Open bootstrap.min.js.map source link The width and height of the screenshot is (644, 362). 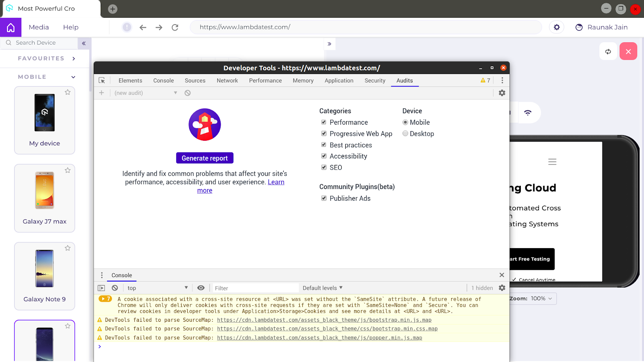pyautogui.click(x=324, y=320)
